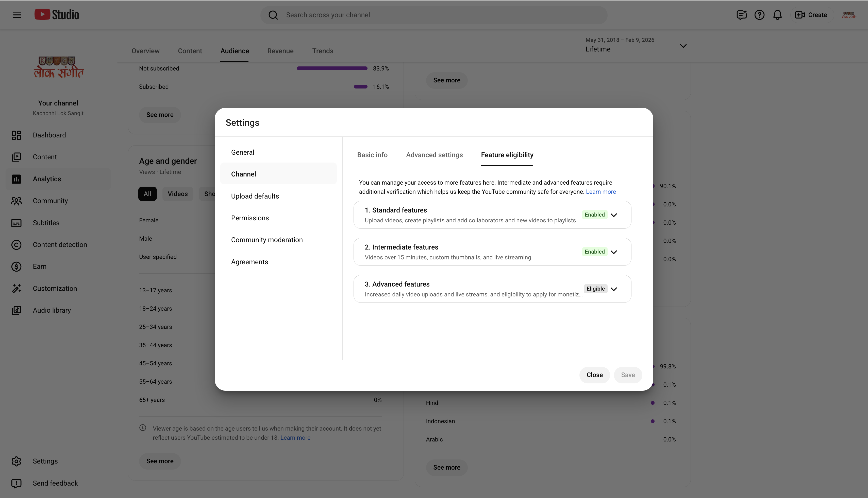Click the Content sidebar icon

tap(16, 157)
